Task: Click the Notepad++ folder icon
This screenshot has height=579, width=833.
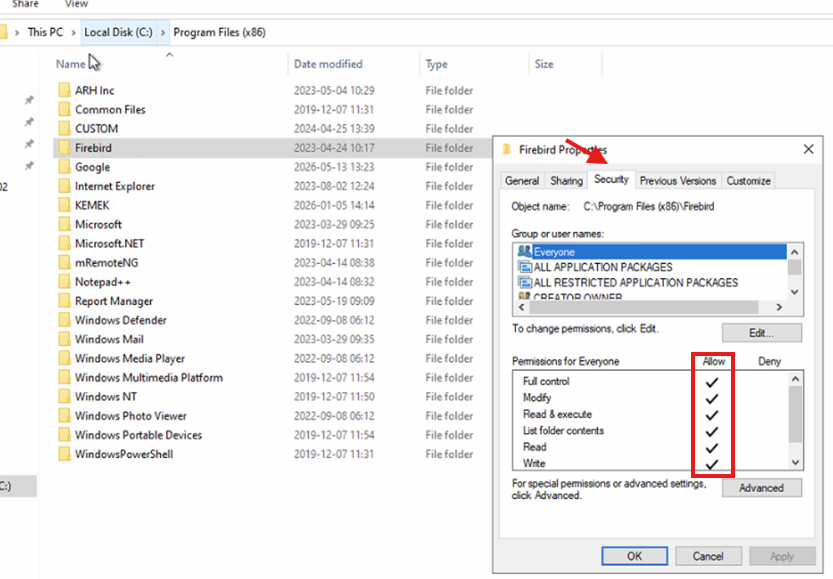Action: (64, 282)
